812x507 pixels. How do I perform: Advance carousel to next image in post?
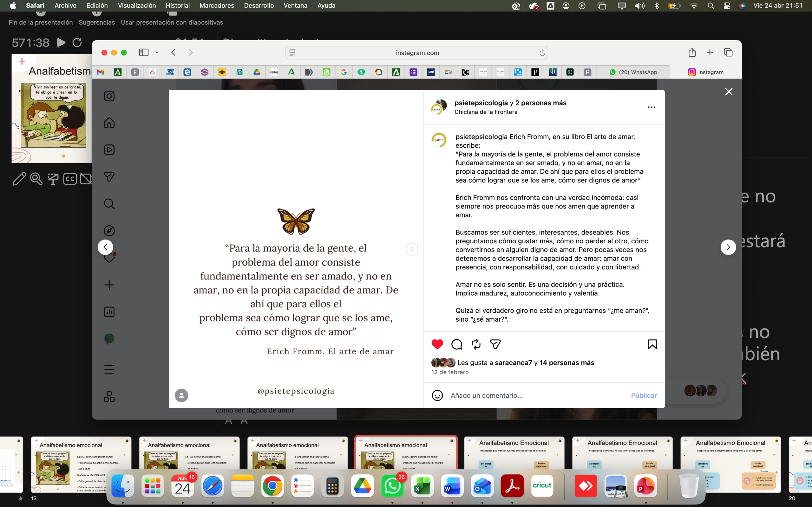[x=412, y=249]
